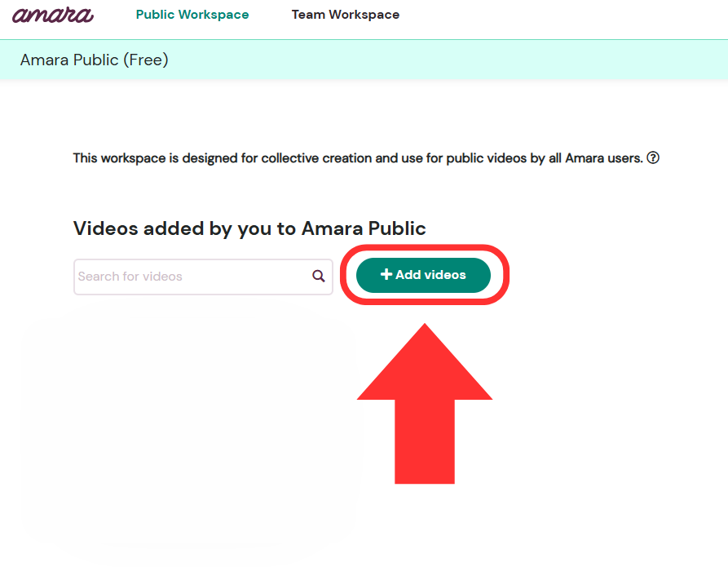Open the Public Workspace tab

tap(192, 15)
